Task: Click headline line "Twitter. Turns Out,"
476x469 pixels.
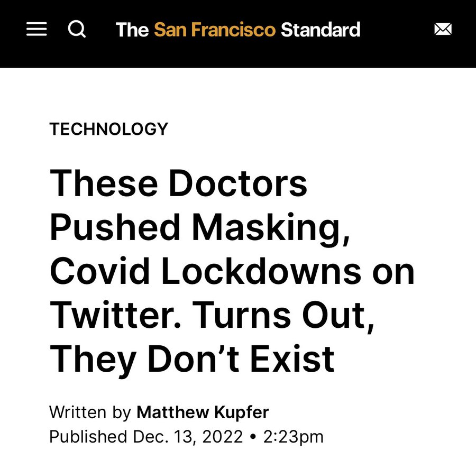Action: pyautogui.click(x=213, y=315)
